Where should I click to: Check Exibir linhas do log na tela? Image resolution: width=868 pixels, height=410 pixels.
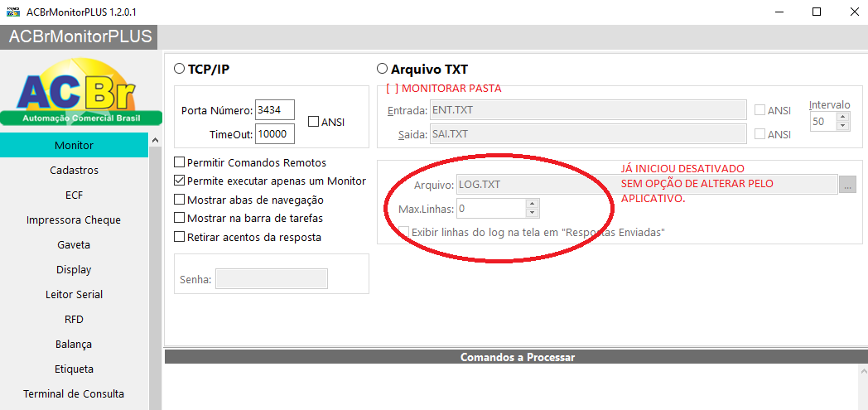[403, 232]
